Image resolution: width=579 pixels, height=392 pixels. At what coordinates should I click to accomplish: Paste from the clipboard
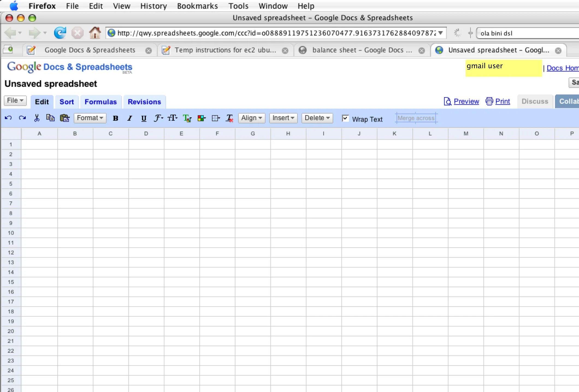tap(65, 118)
